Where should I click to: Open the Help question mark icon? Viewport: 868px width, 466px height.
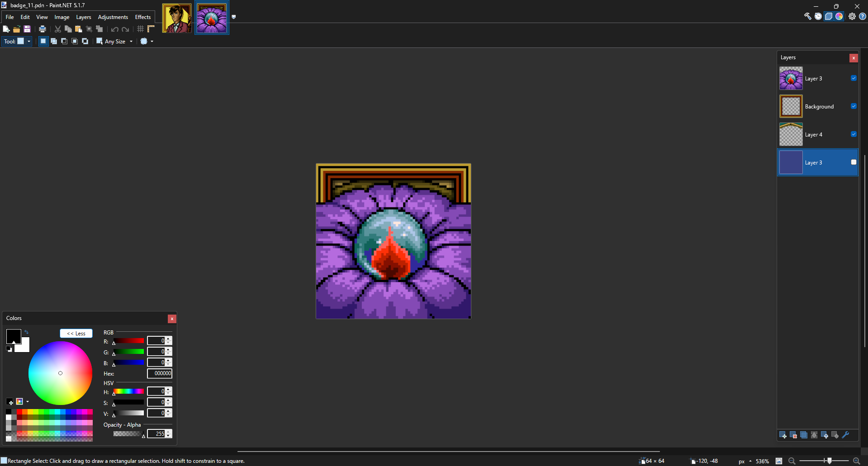click(863, 16)
